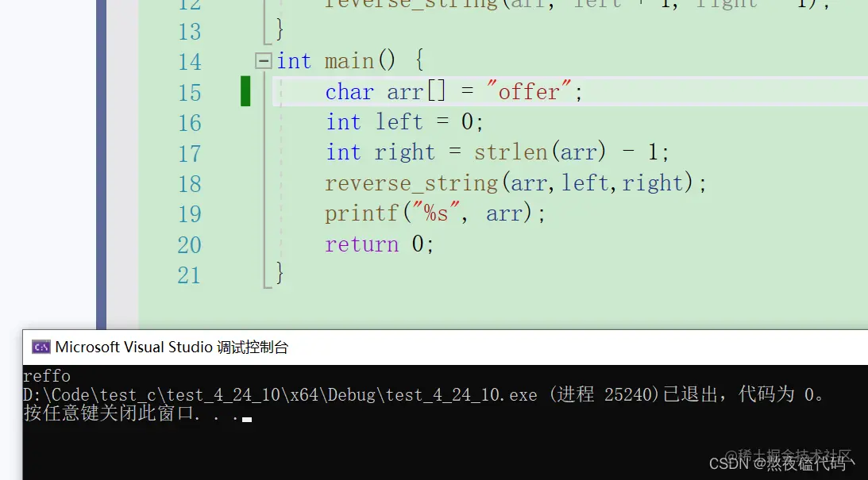Click the test_4_24_10.exe path in console
This screenshot has width=868, height=480.
[x=280, y=395]
